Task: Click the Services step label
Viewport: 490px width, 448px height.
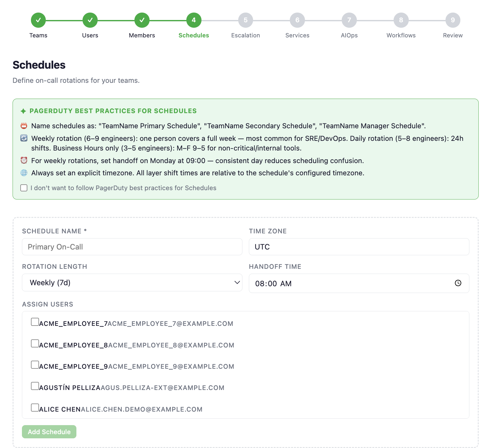Action: coord(298,35)
